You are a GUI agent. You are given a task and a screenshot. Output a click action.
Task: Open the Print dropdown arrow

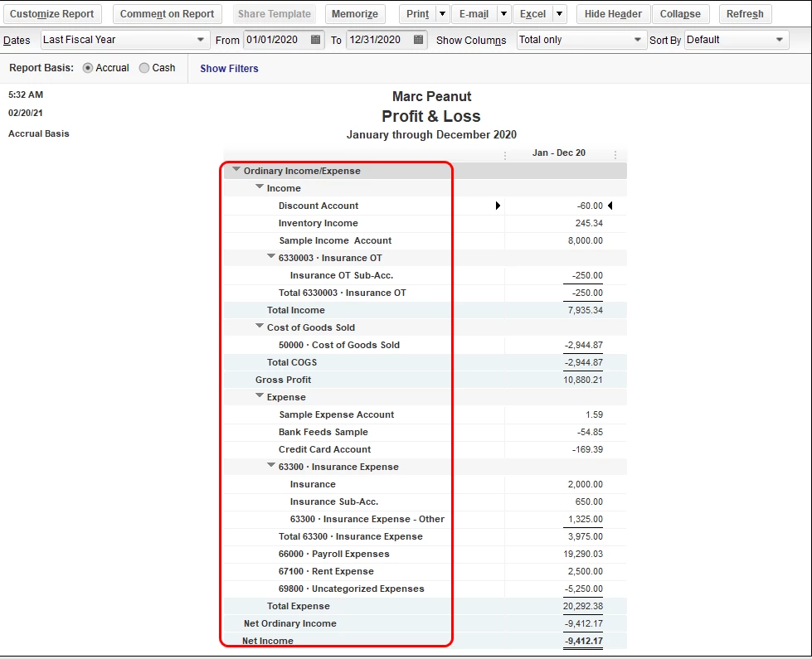point(442,14)
